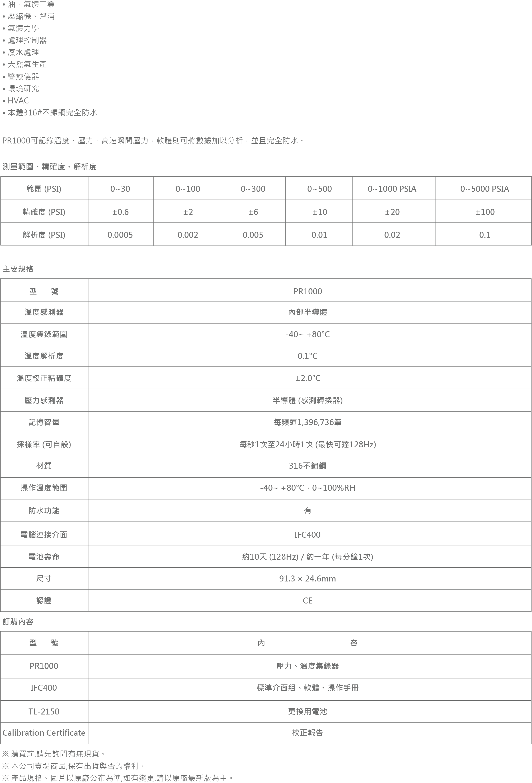Click the 0.002 resolution value
The height and width of the screenshot is (783, 532).
coord(188,235)
